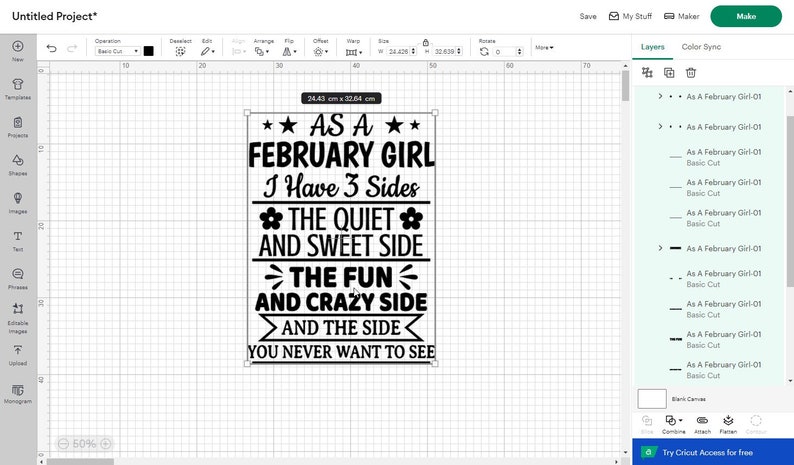Click the canvas vertical scrollbar
794x465 pixels.
point(625,85)
